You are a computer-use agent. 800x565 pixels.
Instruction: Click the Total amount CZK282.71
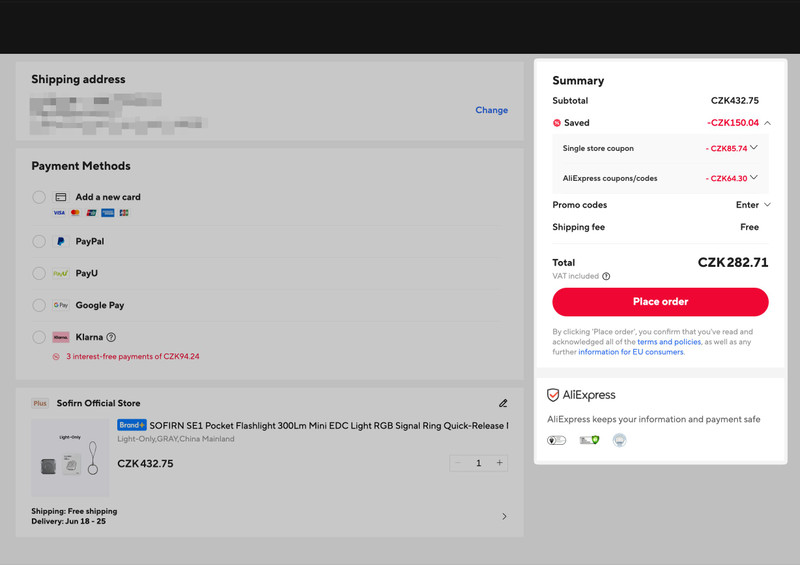click(x=733, y=263)
